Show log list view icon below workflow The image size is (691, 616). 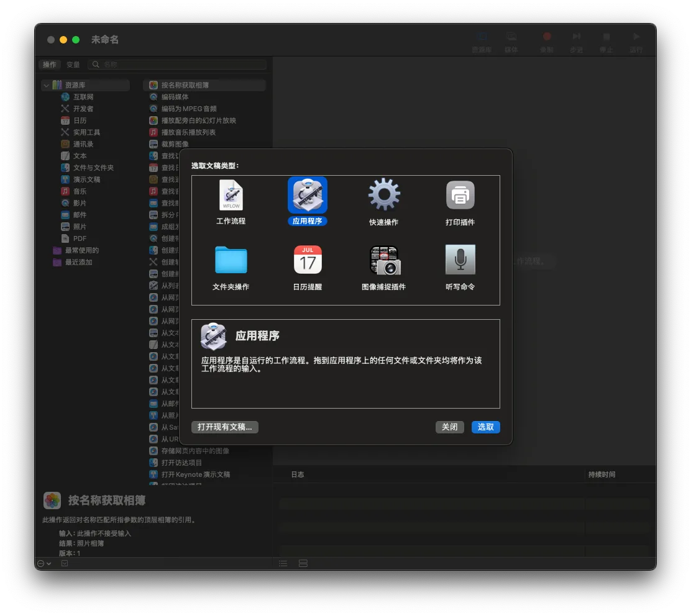point(283,563)
